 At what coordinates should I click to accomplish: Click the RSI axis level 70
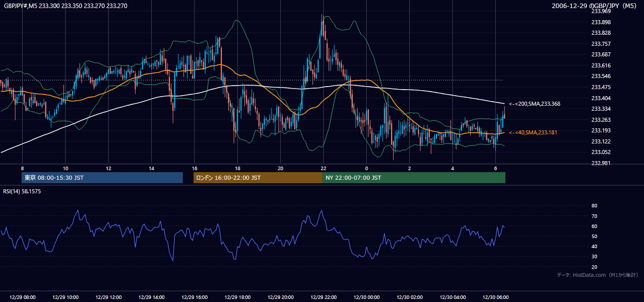pos(594,216)
